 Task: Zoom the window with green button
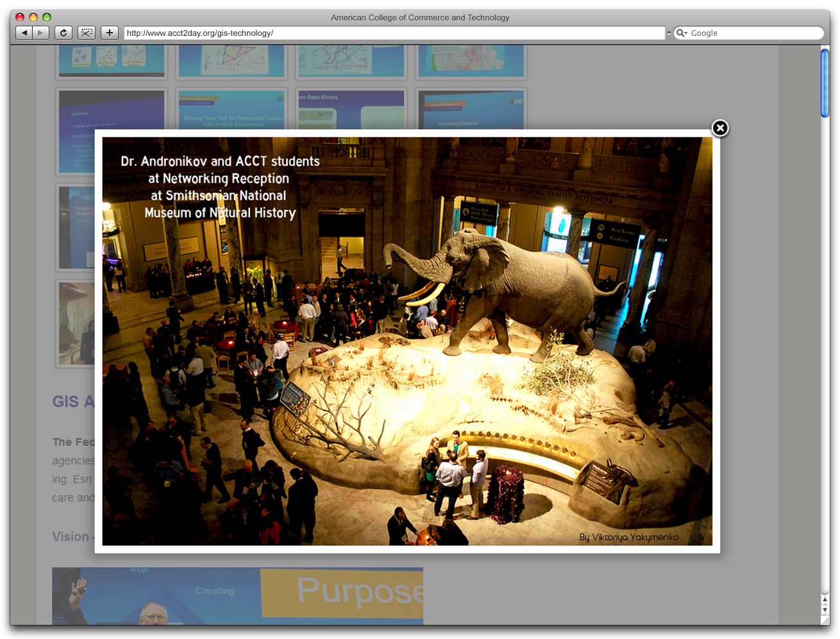point(47,17)
